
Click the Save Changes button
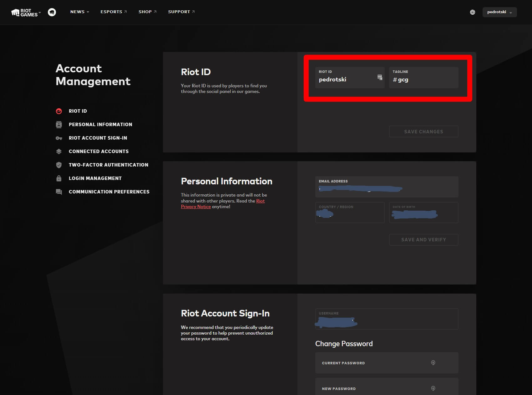[423, 131]
